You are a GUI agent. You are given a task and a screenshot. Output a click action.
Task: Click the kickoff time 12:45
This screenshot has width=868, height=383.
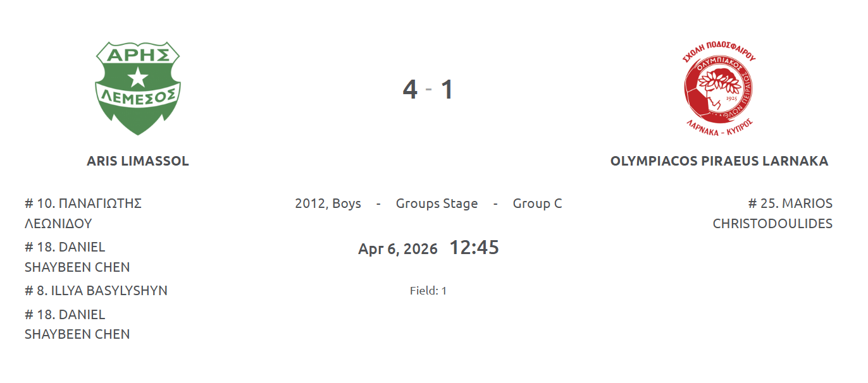click(x=474, y=248)
